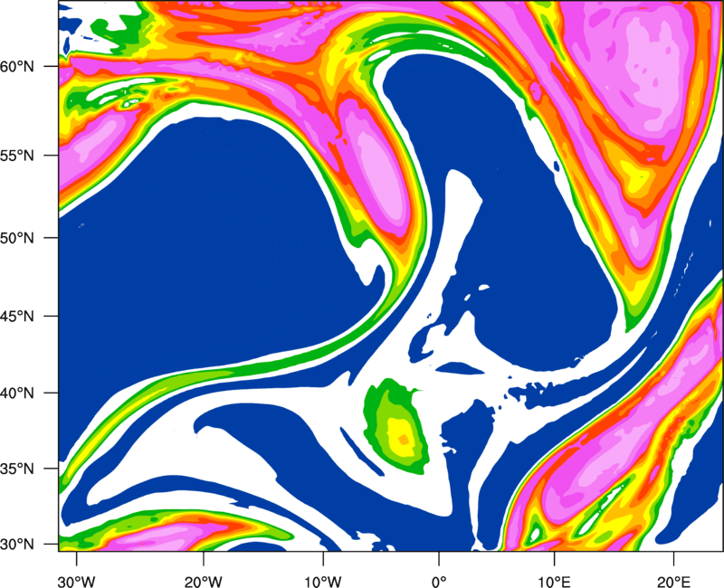Click the 30°N latitude label
Viewport: 724px width, 588px height.
coord(17,545)
